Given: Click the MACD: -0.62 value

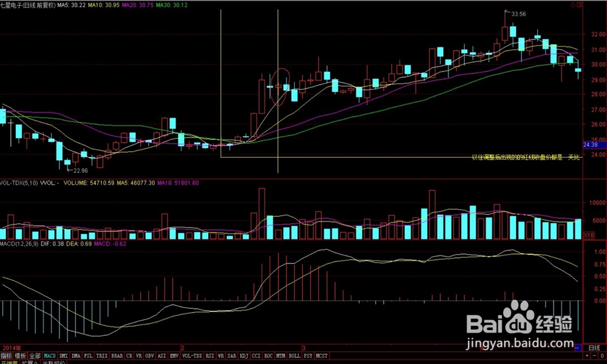Looking at the screenshot, I should [110, 244].
